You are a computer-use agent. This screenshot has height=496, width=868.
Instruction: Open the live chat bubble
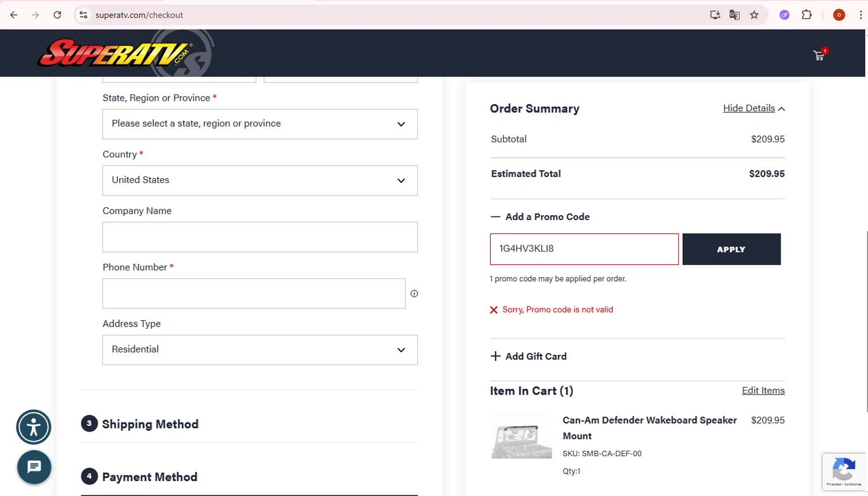34,466
